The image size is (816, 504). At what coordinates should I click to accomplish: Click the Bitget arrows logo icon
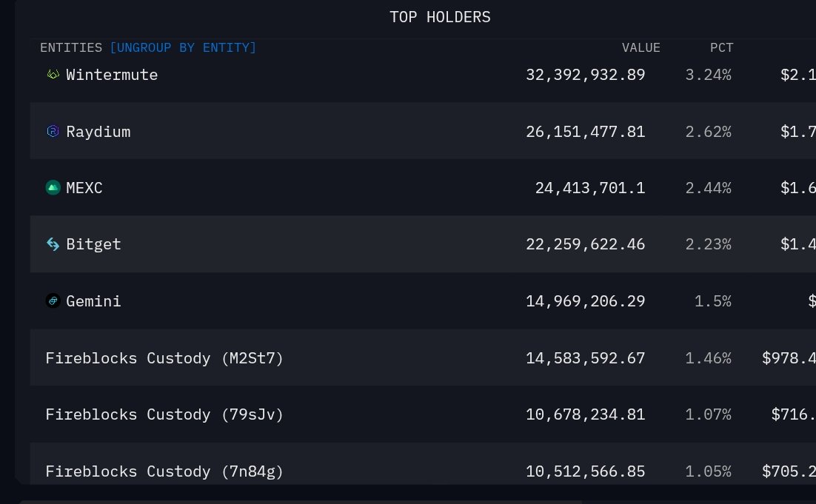click(53, 244)
